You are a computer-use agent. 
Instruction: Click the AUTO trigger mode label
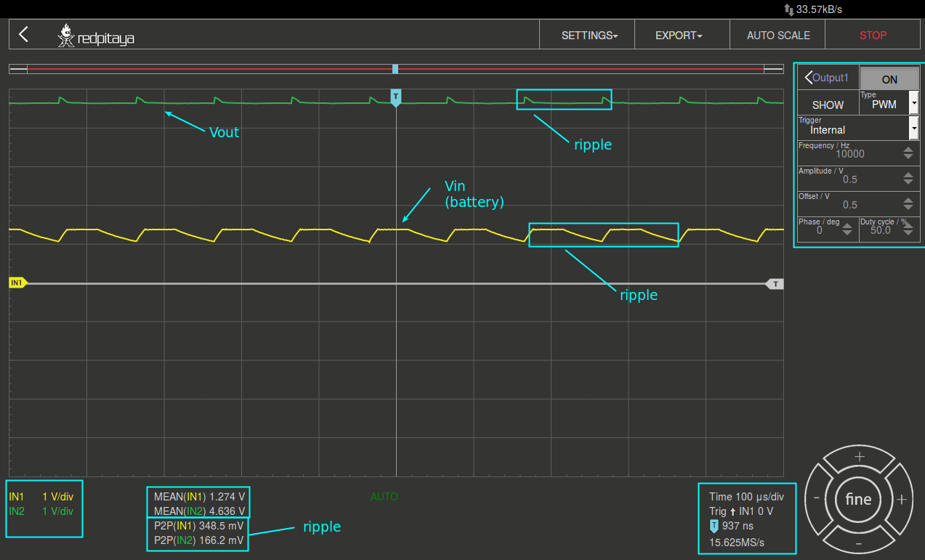[x=384, y=497]
